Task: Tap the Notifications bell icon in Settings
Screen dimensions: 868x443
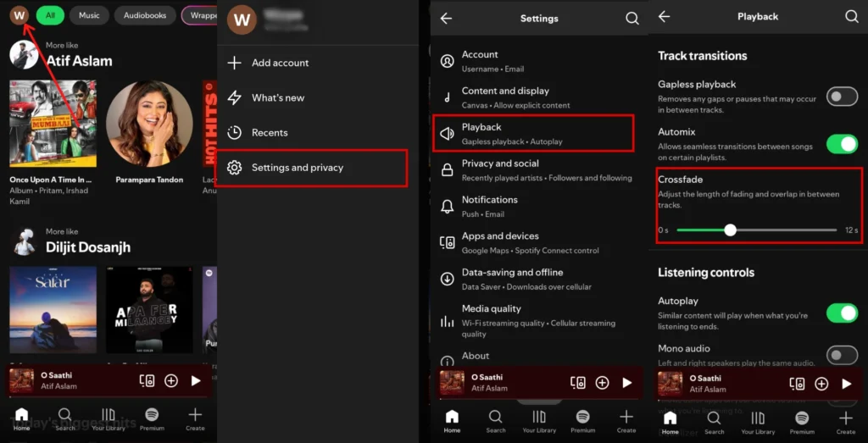Action: coord(448,207)
